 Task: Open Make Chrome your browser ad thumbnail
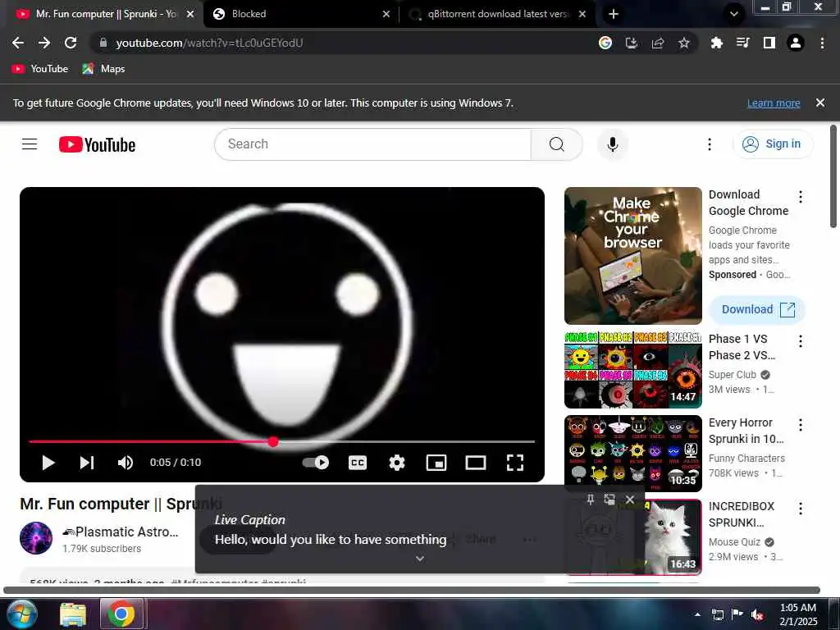pos(632,256)
